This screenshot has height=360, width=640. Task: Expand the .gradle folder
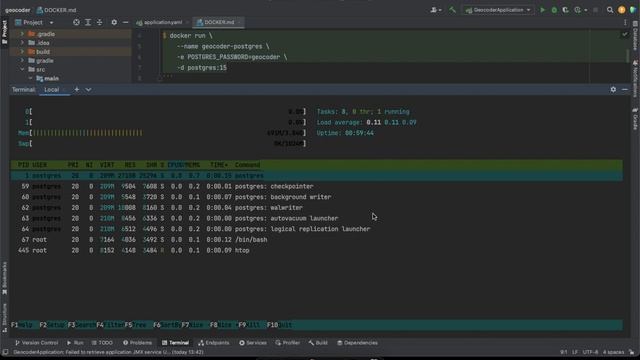click(22, 34)
